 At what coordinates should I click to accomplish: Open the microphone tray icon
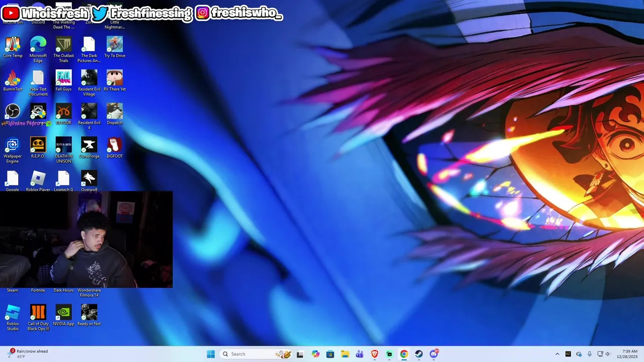coord(590,354)
